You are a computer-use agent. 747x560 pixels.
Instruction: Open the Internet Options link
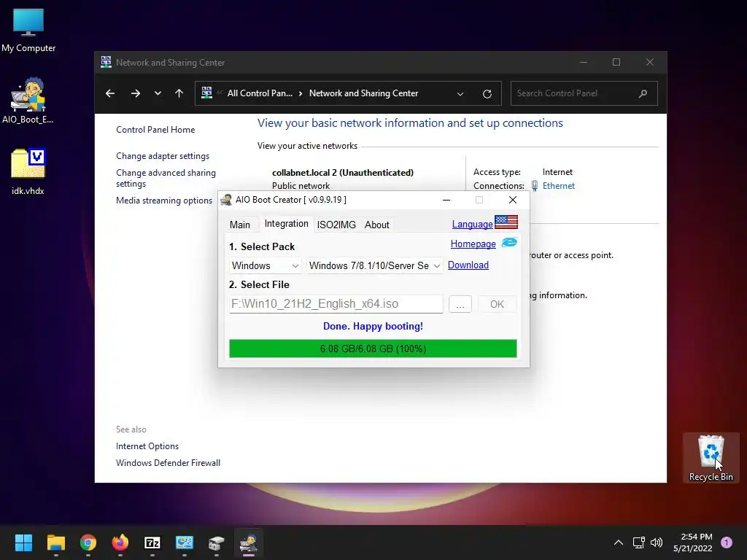click(147, 446)
